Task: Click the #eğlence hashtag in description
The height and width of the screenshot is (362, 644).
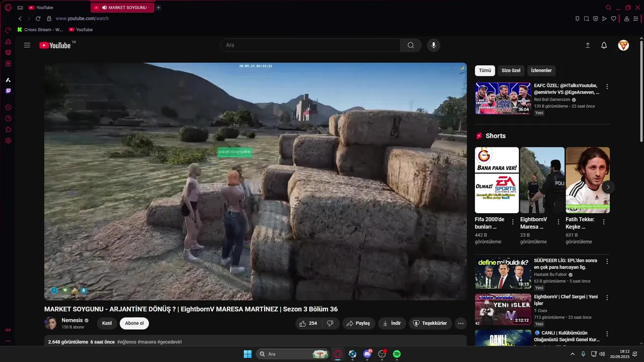Action: 126,342
